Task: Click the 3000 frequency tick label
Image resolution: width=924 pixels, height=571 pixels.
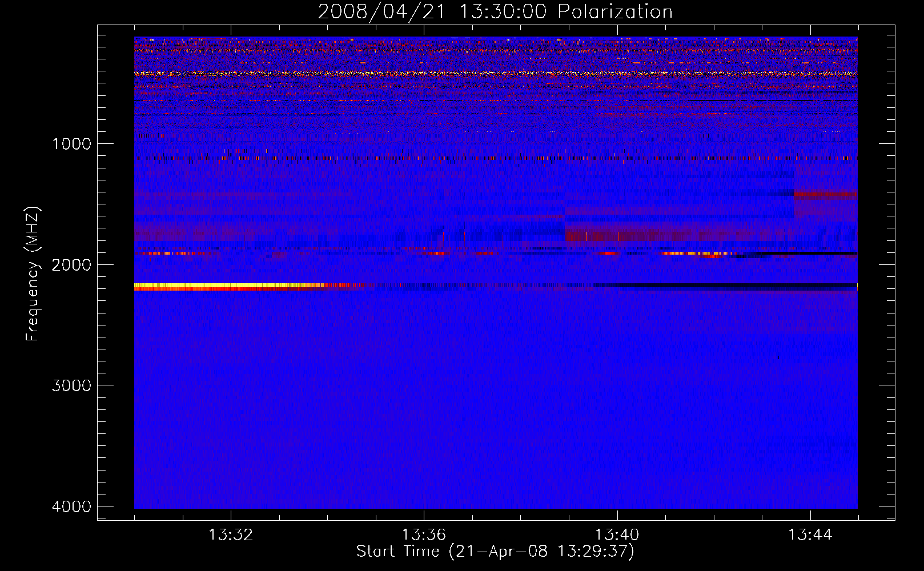Action: pos(71,385)
